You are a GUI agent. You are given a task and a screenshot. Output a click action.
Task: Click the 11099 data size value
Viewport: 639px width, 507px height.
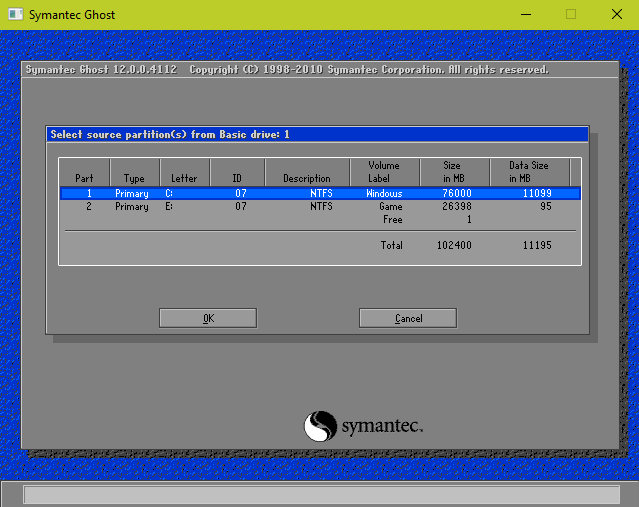[x=537, y=193]
